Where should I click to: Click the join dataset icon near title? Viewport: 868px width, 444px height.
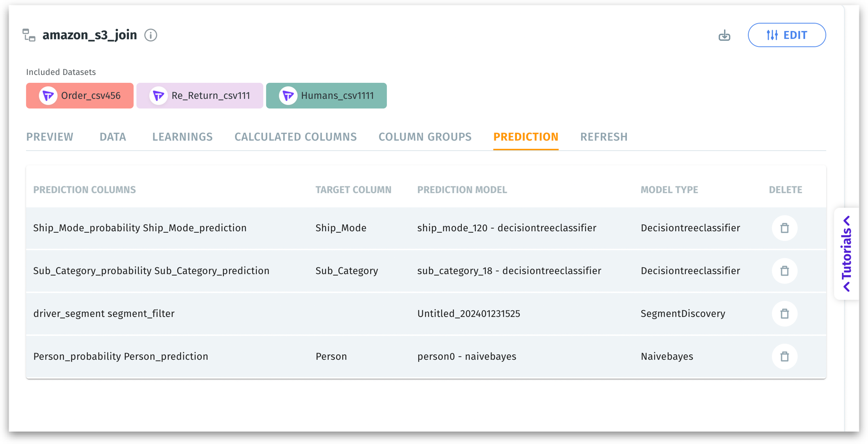coord(29,35)
